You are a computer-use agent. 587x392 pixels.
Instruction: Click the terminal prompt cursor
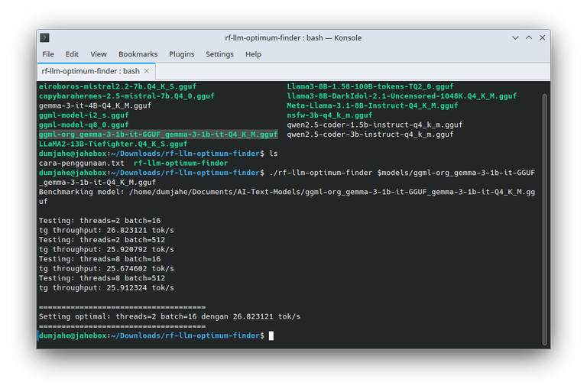pyautogui.click(x=271, y=335)
